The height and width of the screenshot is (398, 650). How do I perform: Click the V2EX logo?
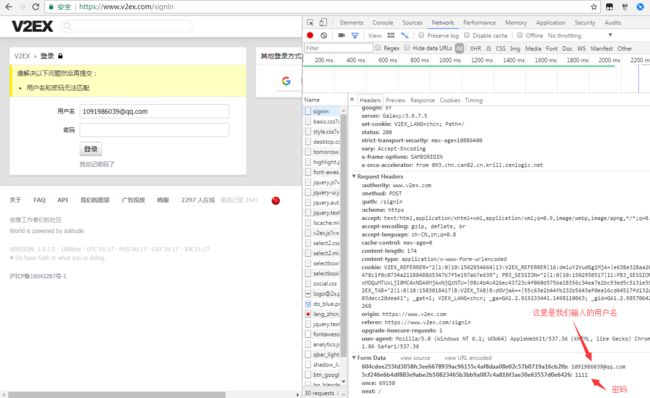click(x=32, y=26)
